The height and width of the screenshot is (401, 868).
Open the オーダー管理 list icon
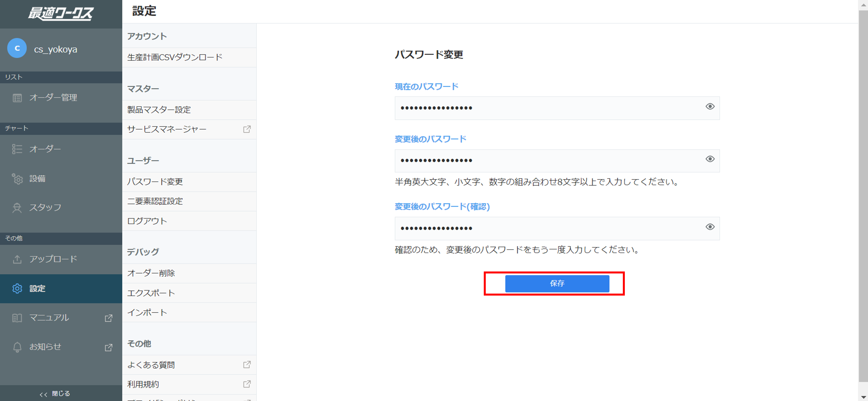click(x=17, y=98)
